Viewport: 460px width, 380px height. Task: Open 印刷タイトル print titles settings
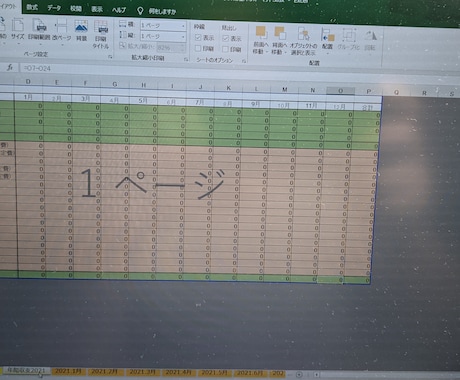coord(101,35)
